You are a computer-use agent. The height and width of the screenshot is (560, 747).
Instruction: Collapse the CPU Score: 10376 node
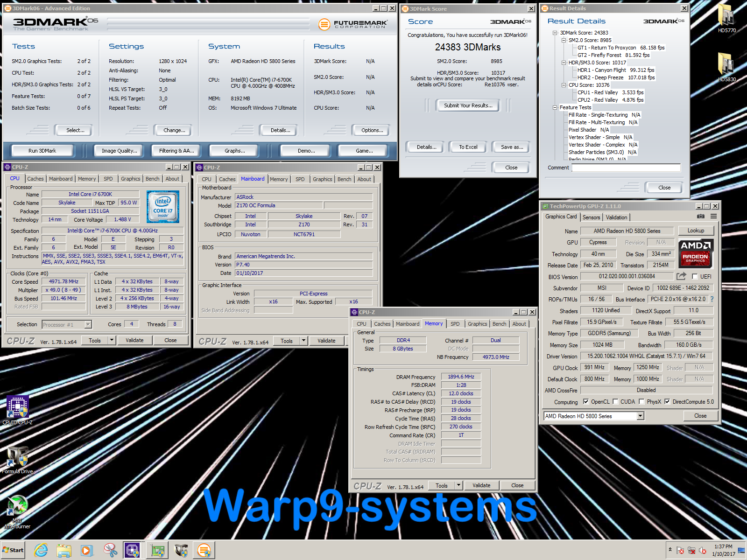point(564,85)
